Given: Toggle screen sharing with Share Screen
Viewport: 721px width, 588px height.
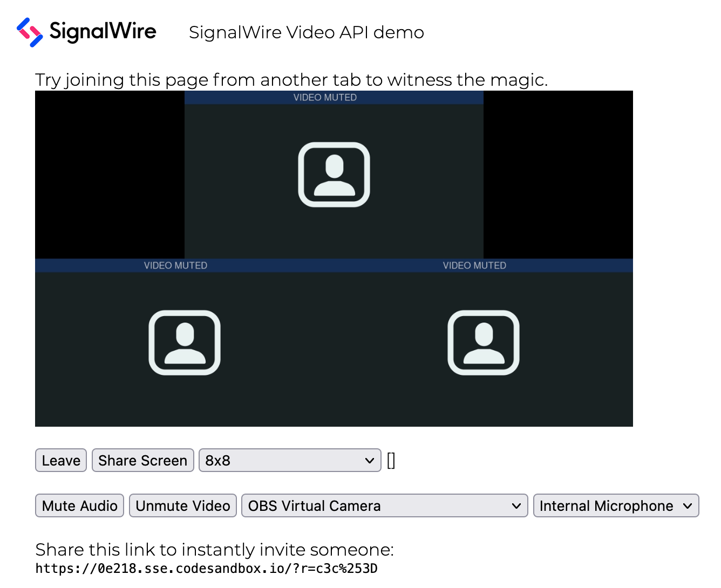Looking at the screenshot, I should [142, 460].
